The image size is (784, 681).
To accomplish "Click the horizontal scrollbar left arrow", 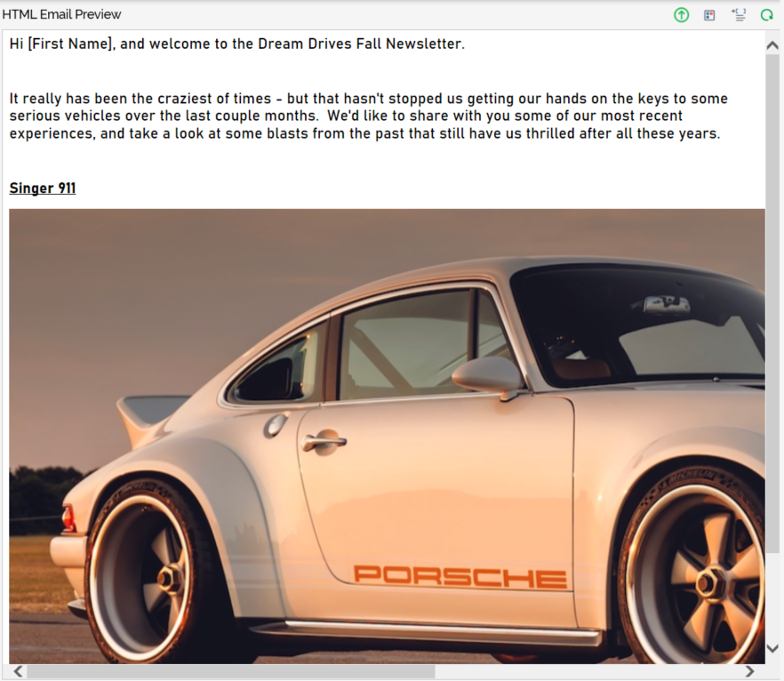I will click(x=18, y=671).
